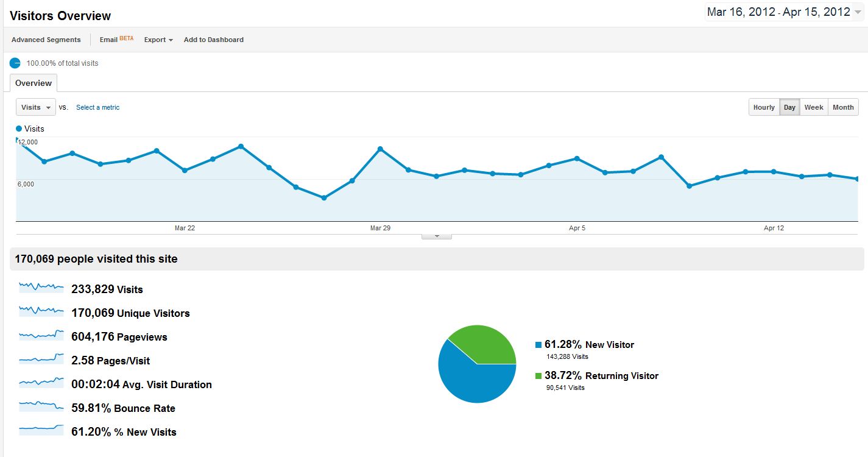Expand the Export menu
Viewport: 868px width, 457px height.
(x=158, y=40)
